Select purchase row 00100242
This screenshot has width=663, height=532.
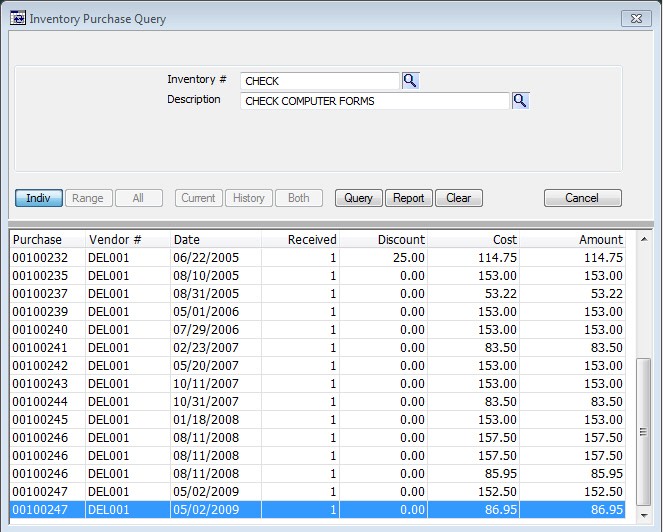[x=317, y=365]
